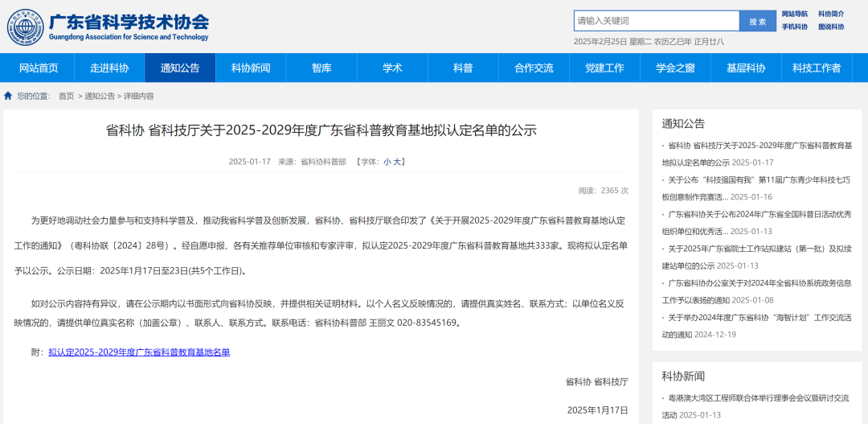Open sidebar notice about 青少年科技七巧板创意制作竞赛
This screenshot has height=424, width=868.
[x=757, y=188]
